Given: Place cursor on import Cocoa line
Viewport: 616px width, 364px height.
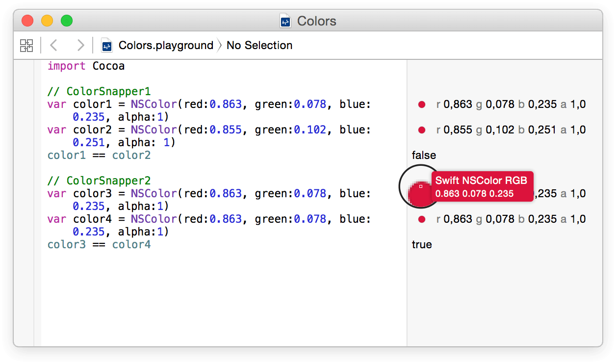Looking at the screenshot, I should [86, 66].
